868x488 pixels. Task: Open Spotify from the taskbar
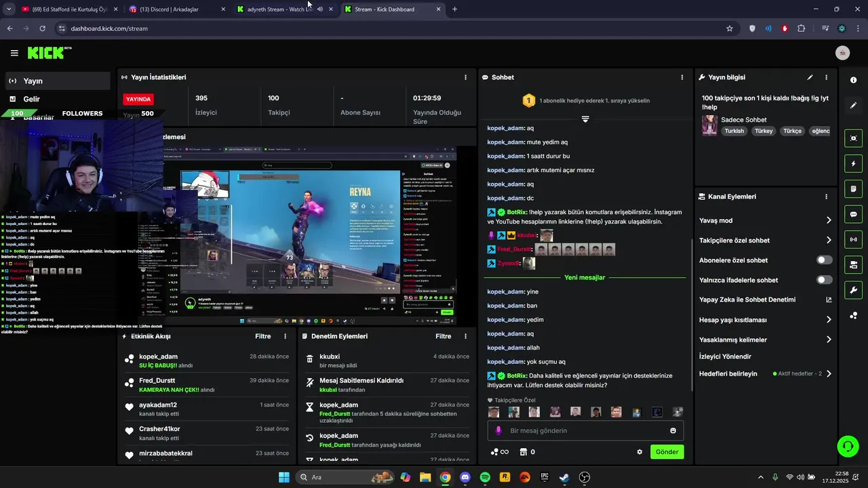(x=485, y=477)
